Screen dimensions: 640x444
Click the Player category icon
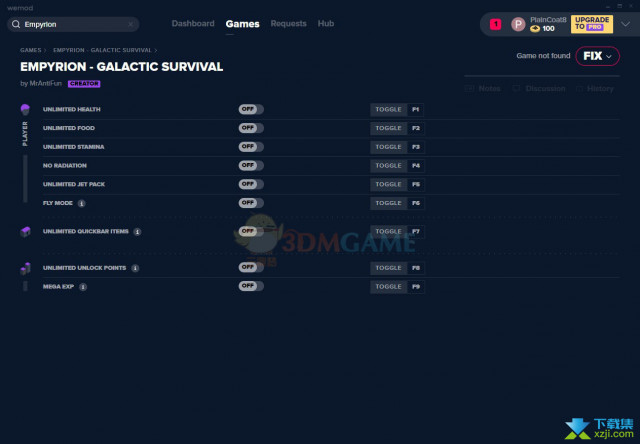click(x=25, y=109)
